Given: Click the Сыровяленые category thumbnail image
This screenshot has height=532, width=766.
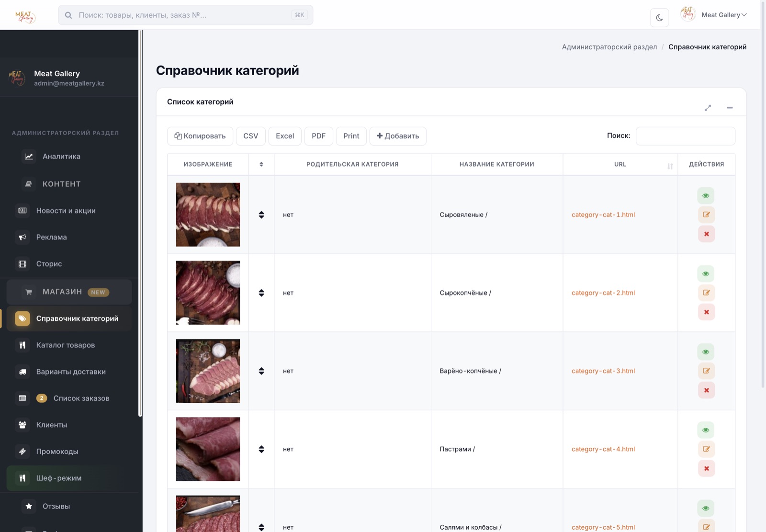Looking at the screenshot, I should 208,215.
